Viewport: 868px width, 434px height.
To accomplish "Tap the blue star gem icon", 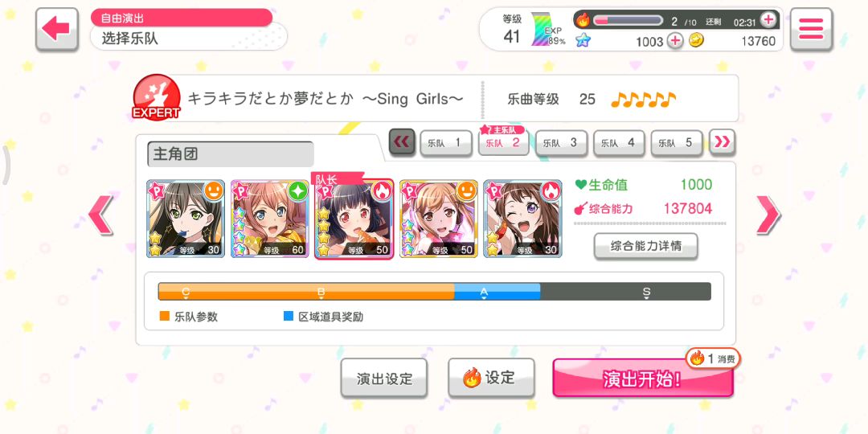I will [x=583, y=40].
